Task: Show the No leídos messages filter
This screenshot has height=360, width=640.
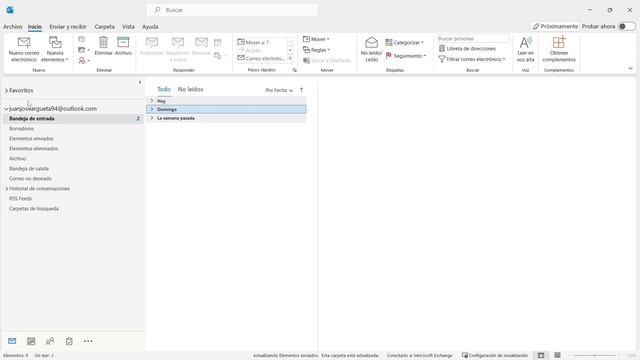Action: click(191, 89)
